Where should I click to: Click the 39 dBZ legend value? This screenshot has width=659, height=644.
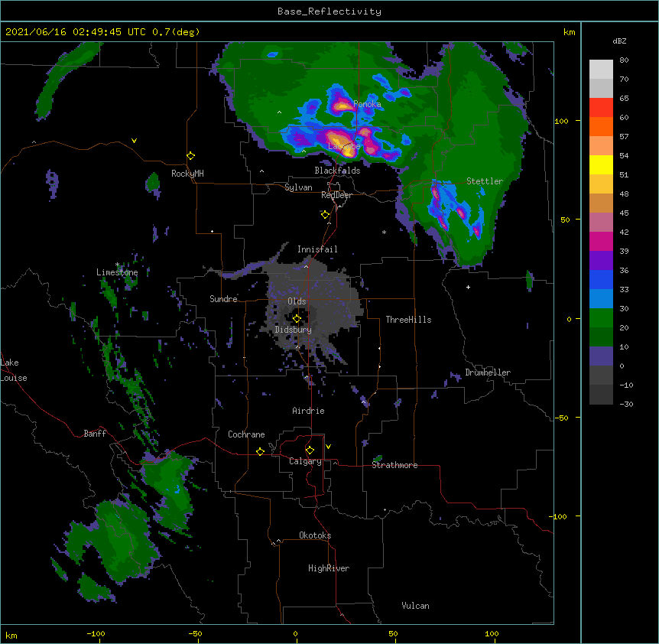(x=624, y=252)
